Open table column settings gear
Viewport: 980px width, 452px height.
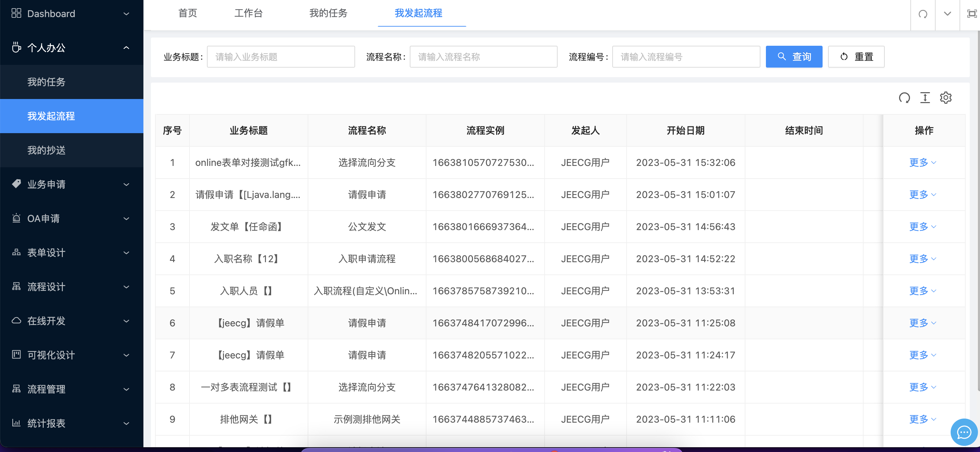[946, 98]
